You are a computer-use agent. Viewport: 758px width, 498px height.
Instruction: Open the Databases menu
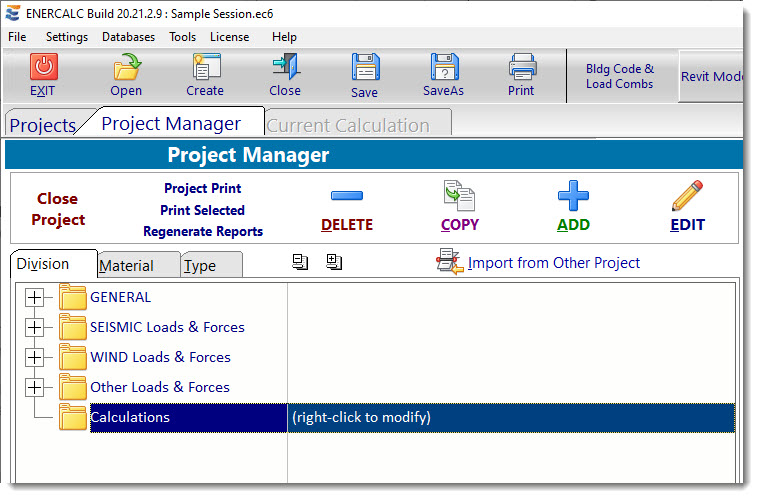[x=128, y=37]
